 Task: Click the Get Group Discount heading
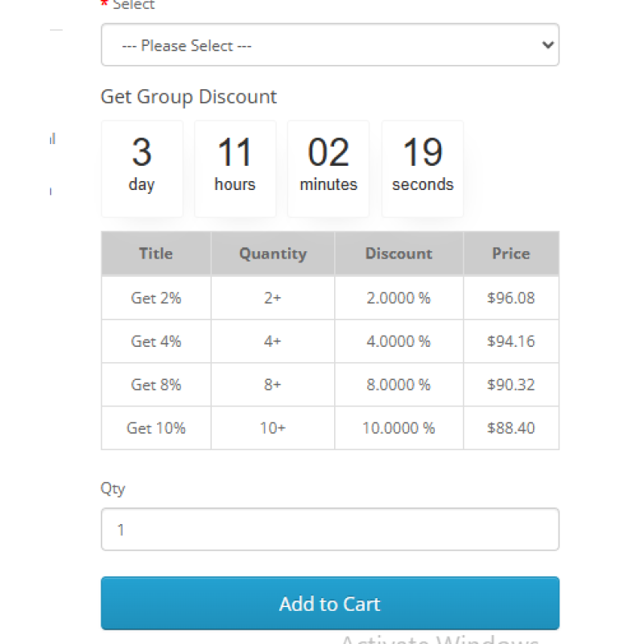[x=188, y=97]
